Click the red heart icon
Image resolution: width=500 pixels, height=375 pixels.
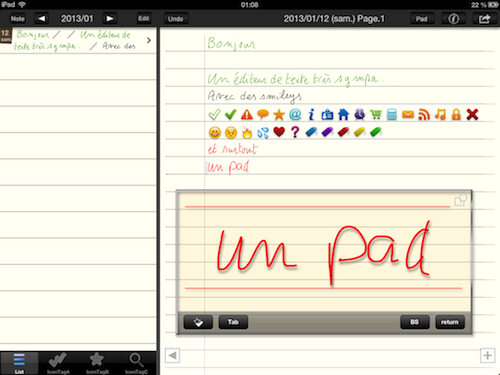coord(279,132)
